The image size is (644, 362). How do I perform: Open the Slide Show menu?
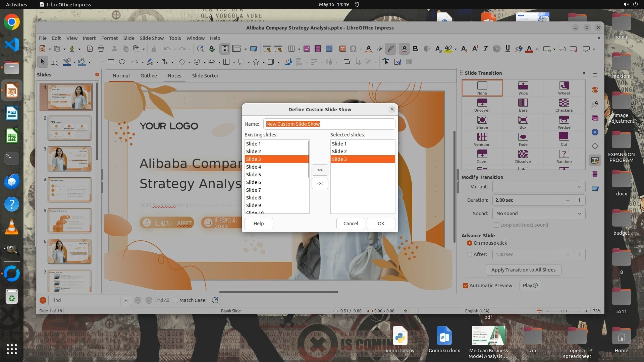(x=152, y=38)
